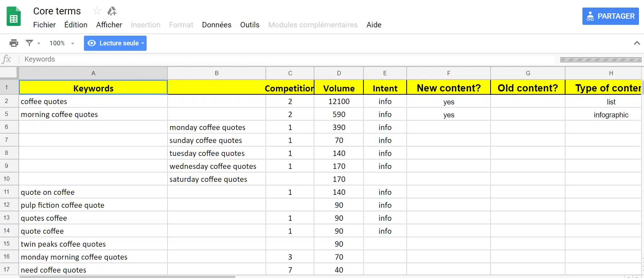Click the fx formula icon

point(7,59)
